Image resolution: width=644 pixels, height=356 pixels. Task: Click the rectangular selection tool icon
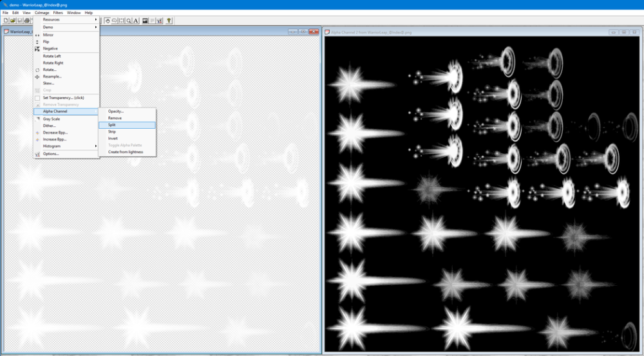click(122, 21)
